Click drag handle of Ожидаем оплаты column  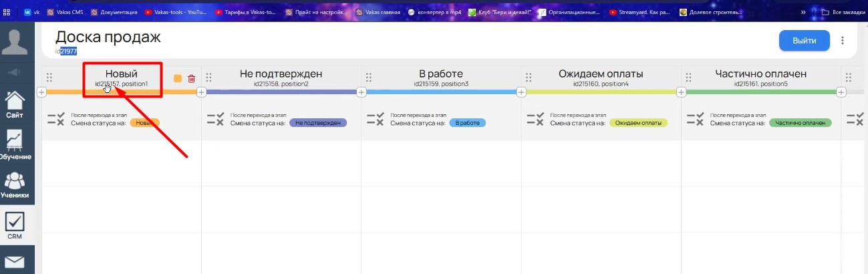(x=529, y=78)
